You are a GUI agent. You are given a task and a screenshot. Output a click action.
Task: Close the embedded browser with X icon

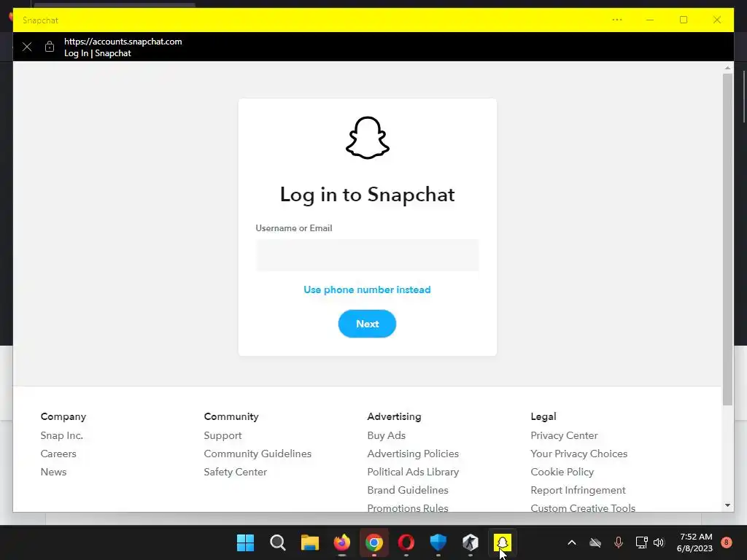click(27, 47)
